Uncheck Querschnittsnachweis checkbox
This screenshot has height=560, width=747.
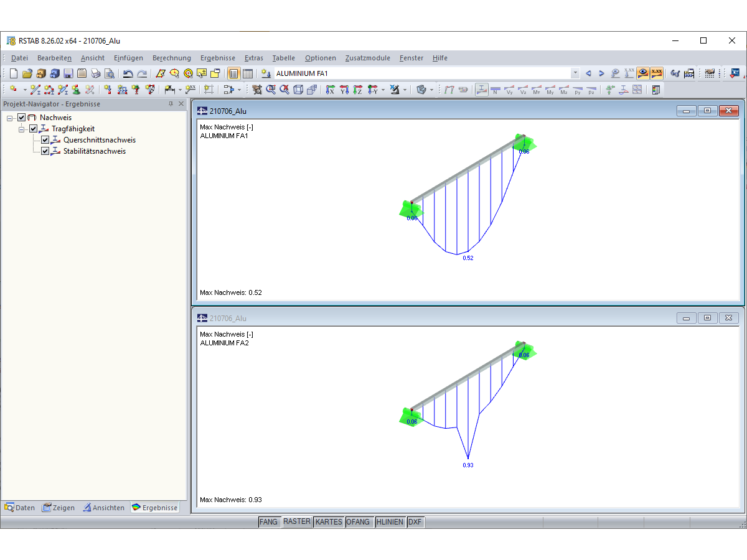(45, 140)
